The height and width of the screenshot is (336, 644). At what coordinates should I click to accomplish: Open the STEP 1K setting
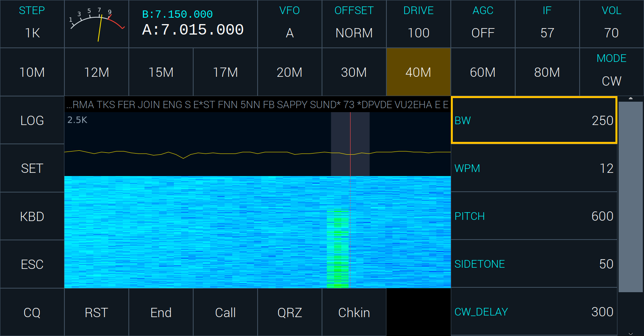(32, 24)
